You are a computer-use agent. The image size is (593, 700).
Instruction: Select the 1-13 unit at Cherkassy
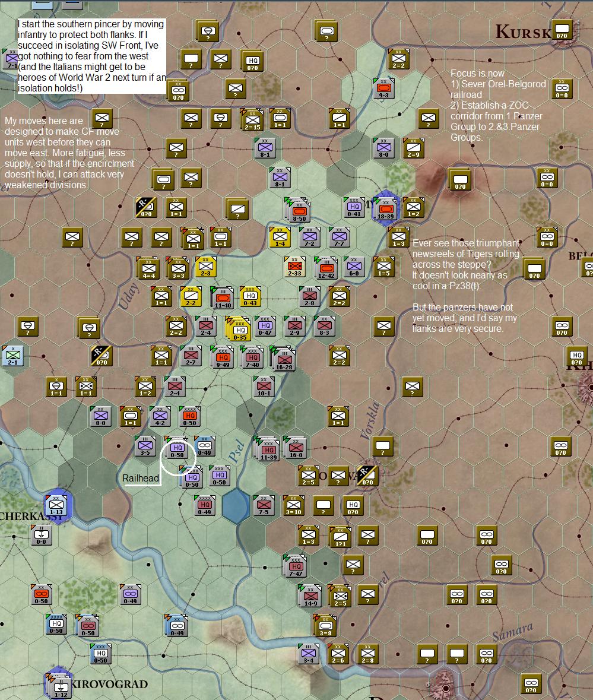click(x=56, y=505)
